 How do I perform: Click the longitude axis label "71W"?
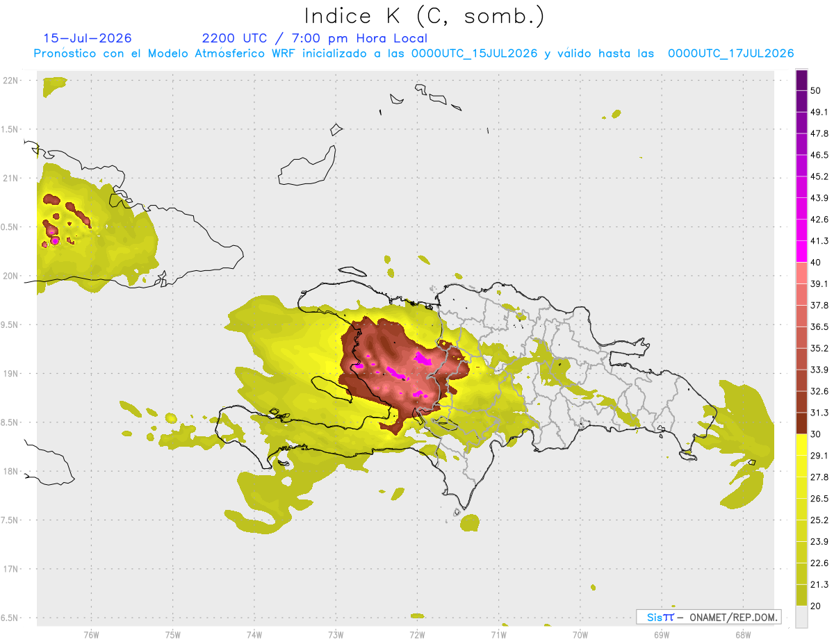(x=498, y=635)
